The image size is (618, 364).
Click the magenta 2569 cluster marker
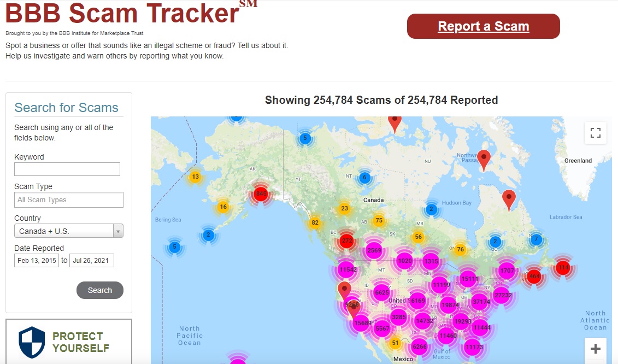click(374, 250)
